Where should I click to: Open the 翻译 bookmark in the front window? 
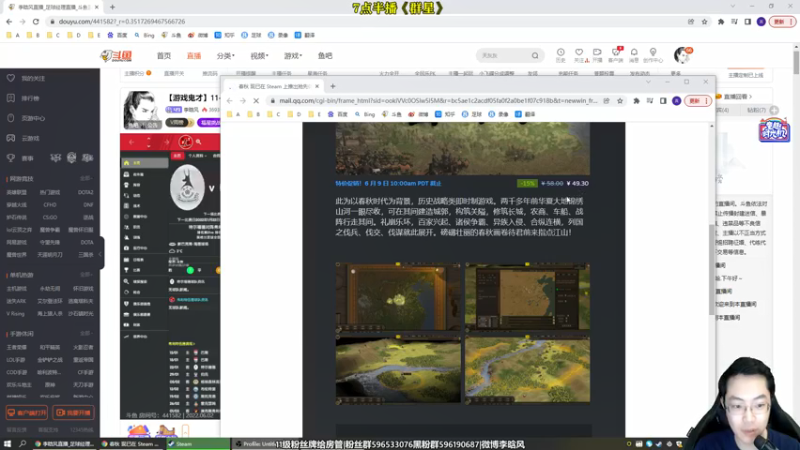coord(525,114)
